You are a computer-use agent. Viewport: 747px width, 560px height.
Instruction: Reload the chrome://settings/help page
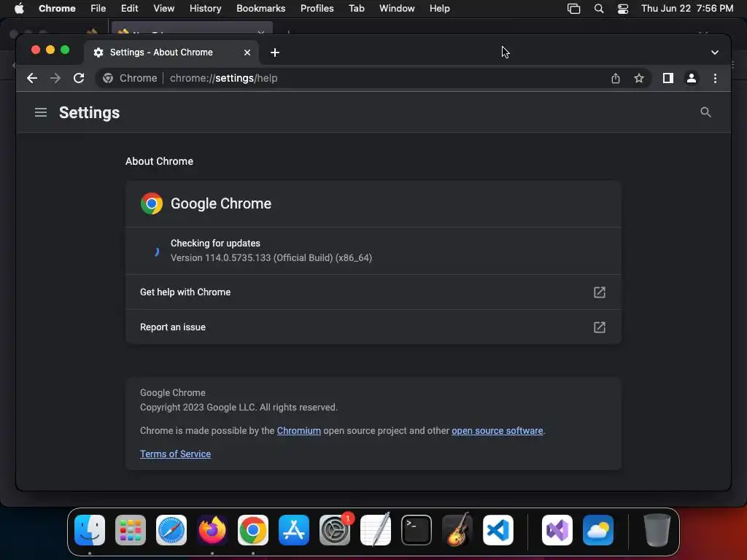click(x=79, y=78)
